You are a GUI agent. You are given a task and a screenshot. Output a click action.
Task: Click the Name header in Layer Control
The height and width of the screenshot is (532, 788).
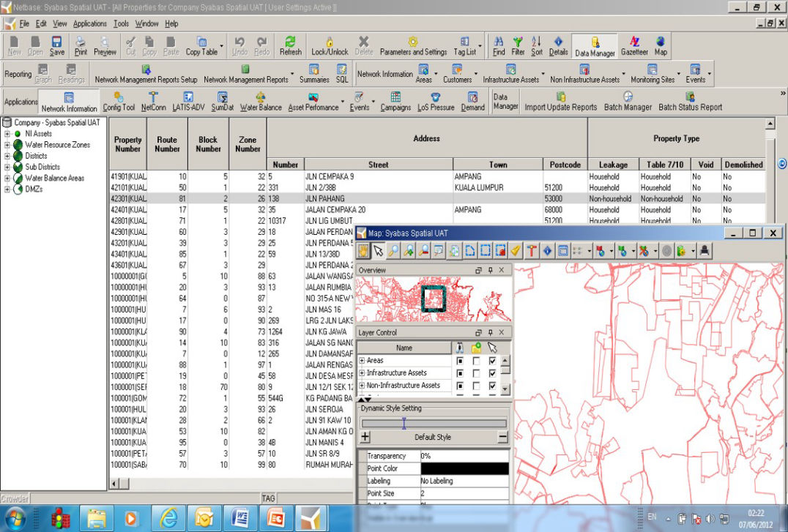click(404, 348)
